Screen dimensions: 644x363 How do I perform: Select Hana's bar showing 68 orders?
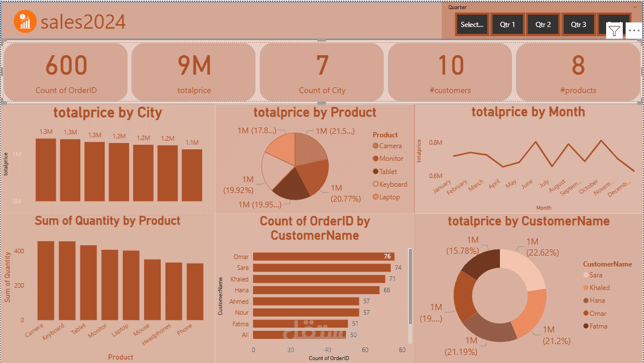click(316, 290)
